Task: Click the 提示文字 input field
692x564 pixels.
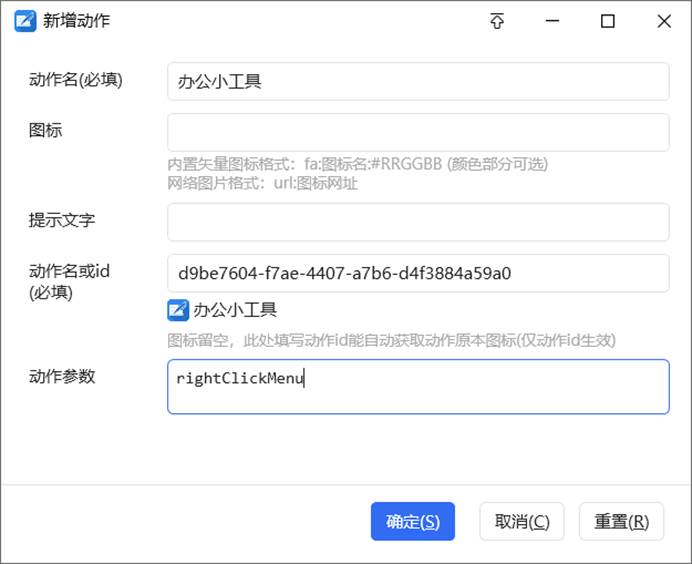Action: click(x=418, y=222)
